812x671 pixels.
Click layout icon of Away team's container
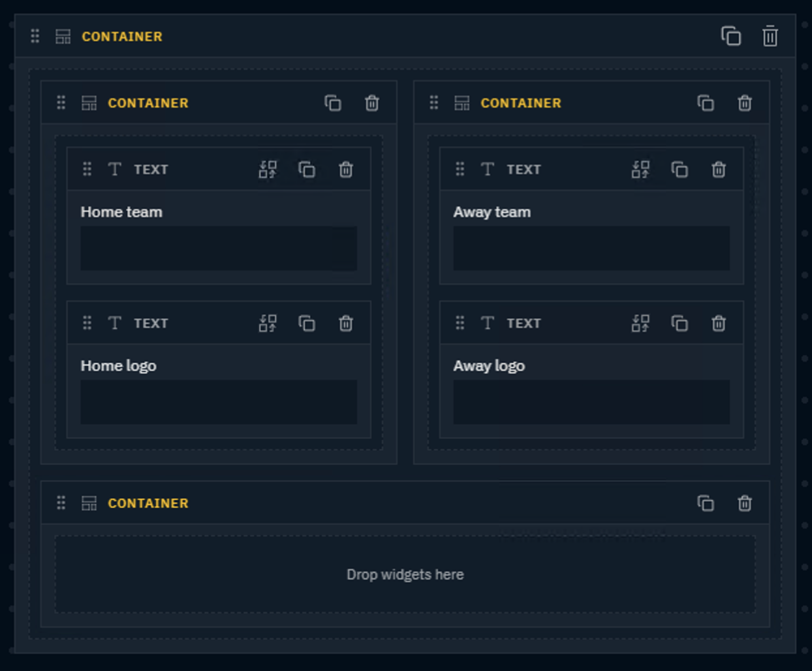pos(462,103)
